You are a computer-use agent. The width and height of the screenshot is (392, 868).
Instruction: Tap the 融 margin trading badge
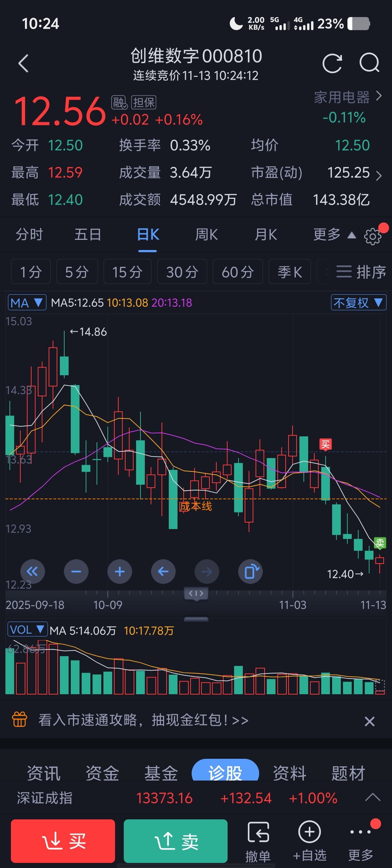119,102
